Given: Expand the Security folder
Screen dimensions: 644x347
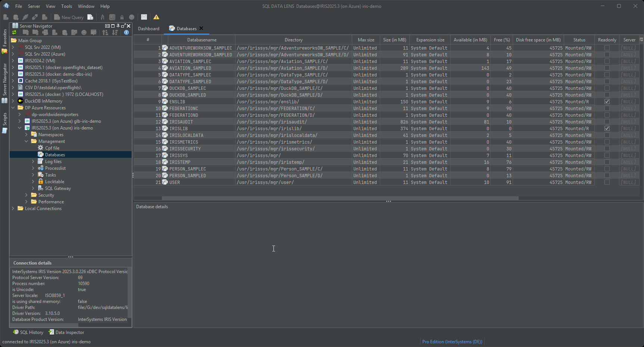Looking at the screenshot, I should click(x=26, y=195).
